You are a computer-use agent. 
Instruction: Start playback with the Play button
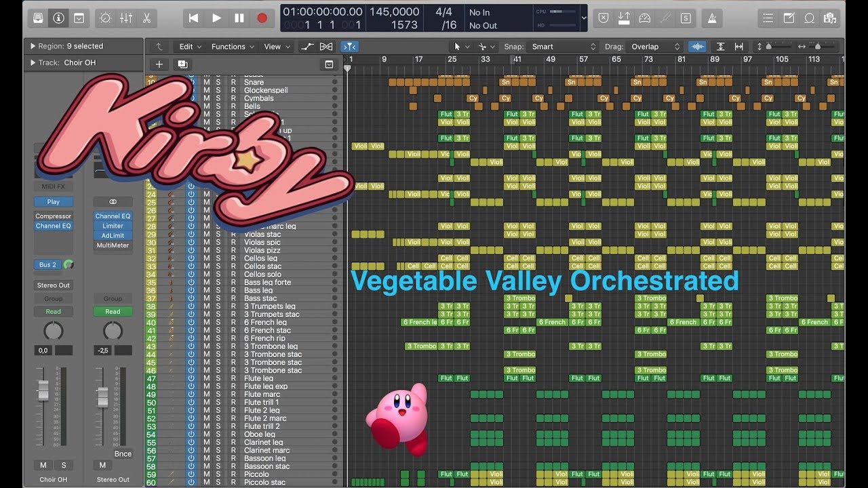[216, 18]
